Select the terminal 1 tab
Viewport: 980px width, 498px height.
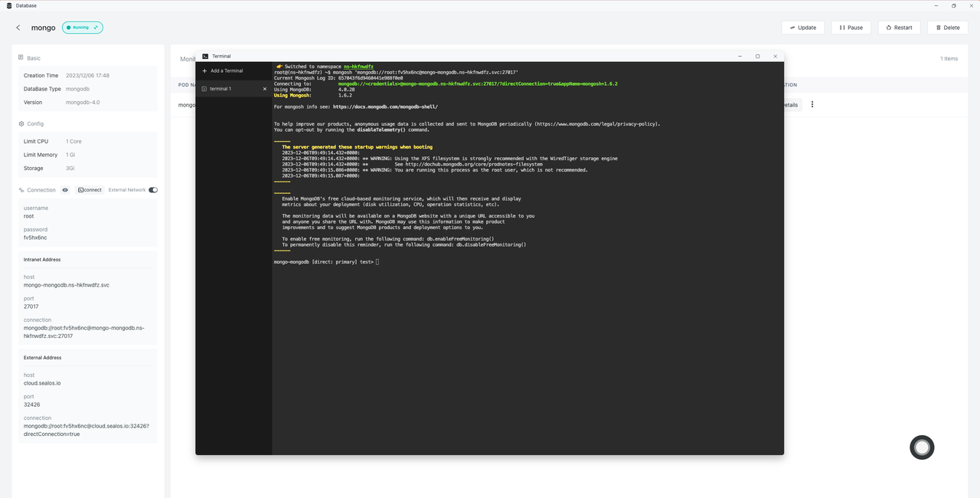(x=220, y=89)
